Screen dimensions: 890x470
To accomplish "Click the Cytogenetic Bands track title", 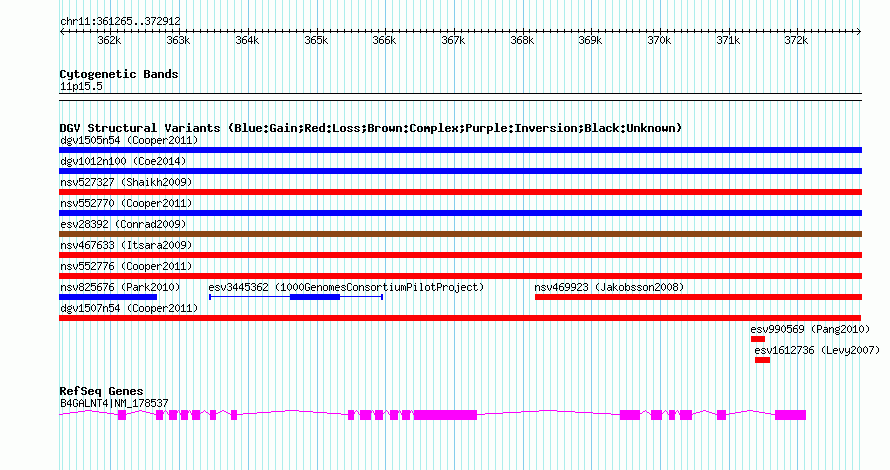I will click(119, 74).
